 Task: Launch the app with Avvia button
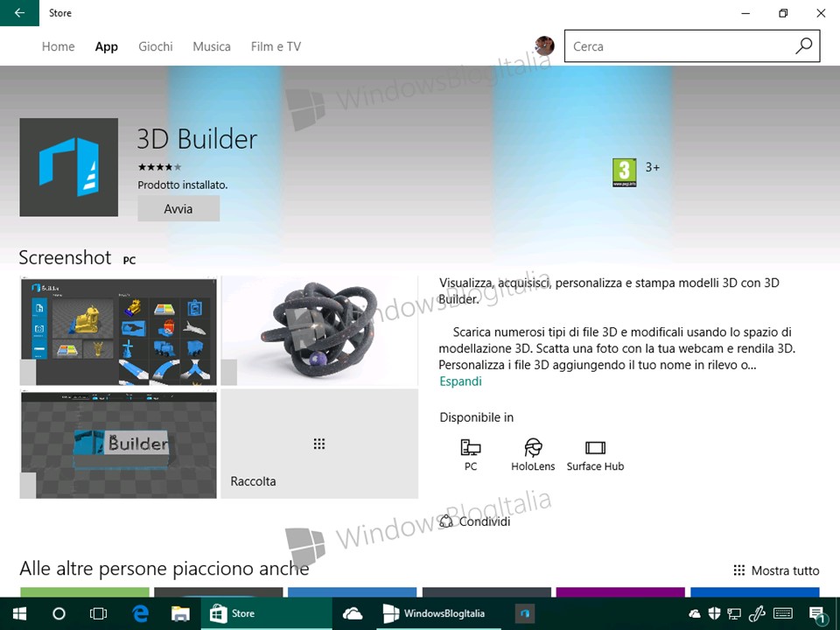pos(178,209)
